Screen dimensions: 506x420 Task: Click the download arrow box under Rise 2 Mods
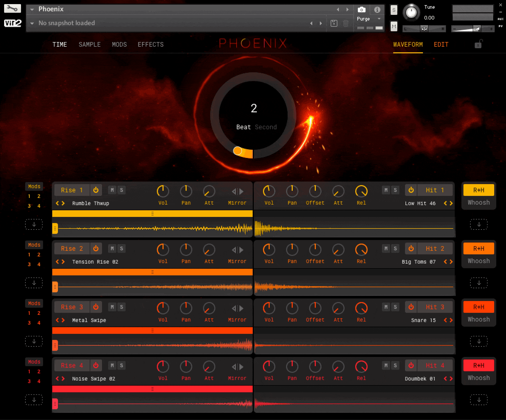point(34,283)
